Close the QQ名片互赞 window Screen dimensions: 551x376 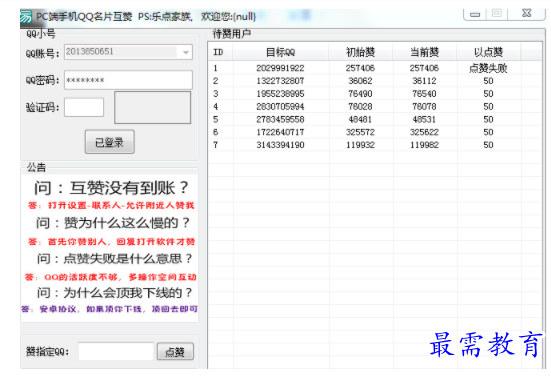point(526,14)
